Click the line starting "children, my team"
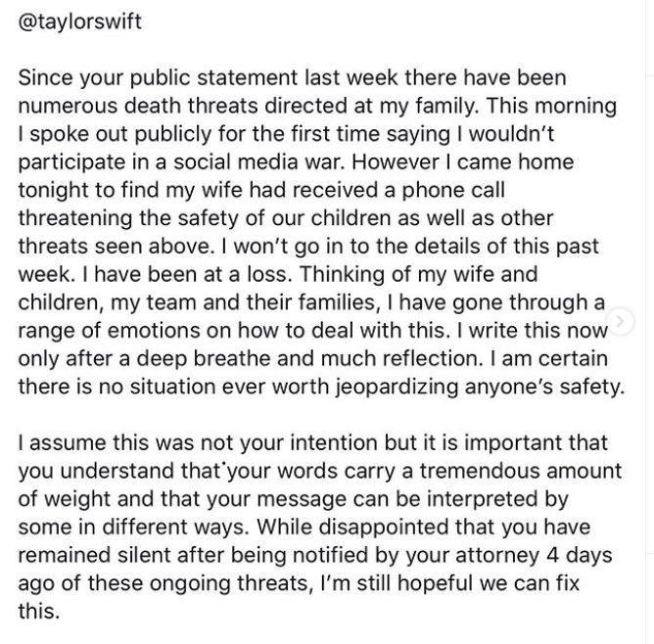654x644 pixels. 312,302
